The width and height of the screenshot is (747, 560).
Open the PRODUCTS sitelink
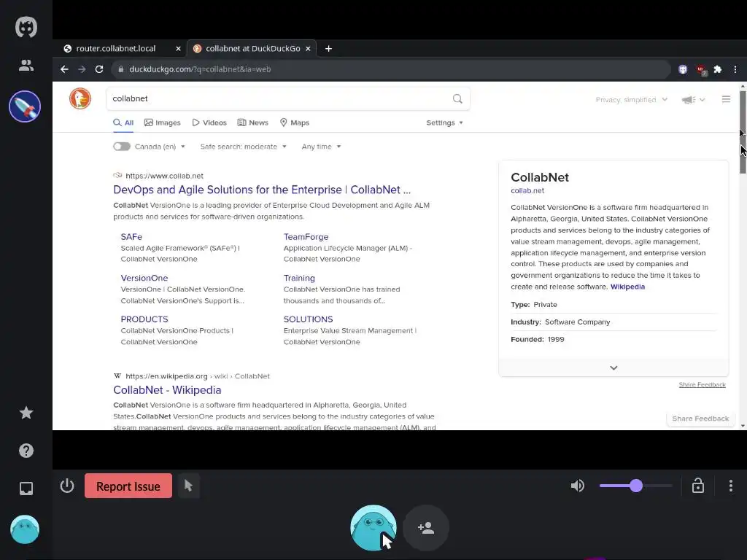144,319
